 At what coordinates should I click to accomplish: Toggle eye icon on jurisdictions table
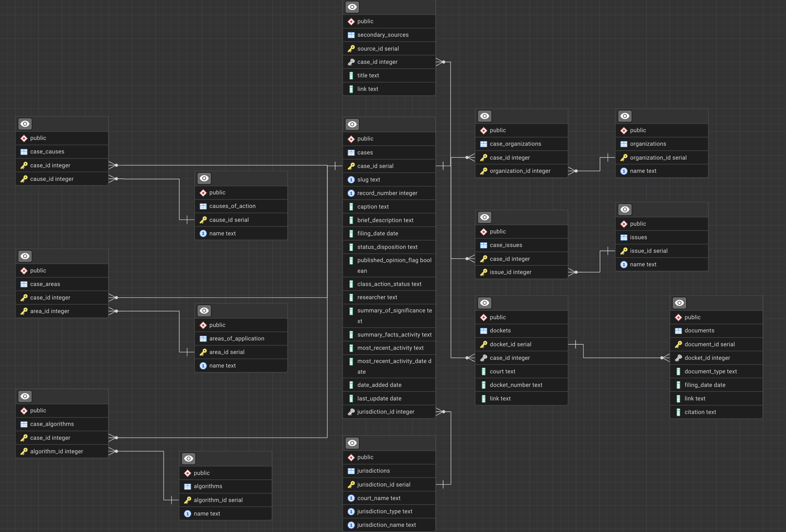(x=352, y=443)
